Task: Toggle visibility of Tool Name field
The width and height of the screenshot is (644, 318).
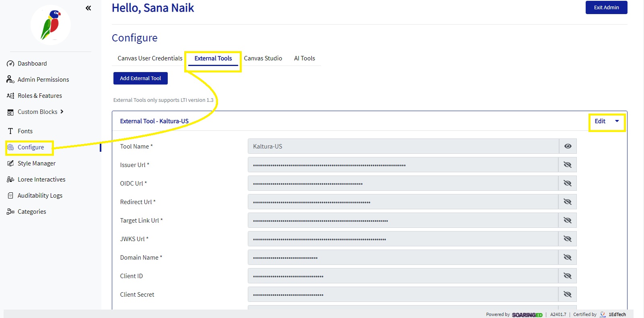Action: [x=568, y=146]
